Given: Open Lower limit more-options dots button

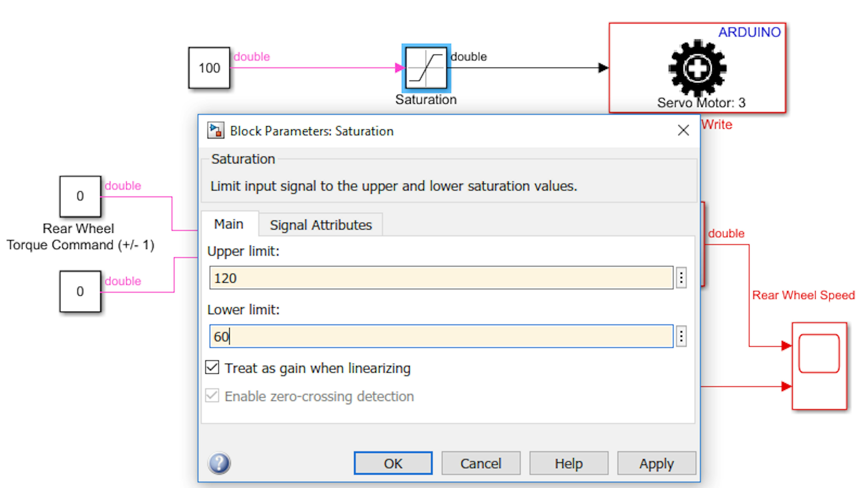Looking at the screenshot, I should 681,336.
